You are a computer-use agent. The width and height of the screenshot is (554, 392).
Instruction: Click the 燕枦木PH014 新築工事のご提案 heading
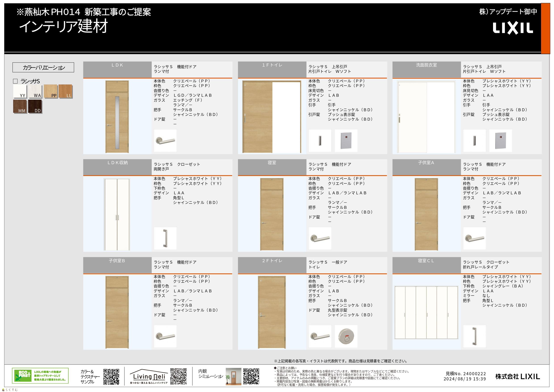pos(84,12)
